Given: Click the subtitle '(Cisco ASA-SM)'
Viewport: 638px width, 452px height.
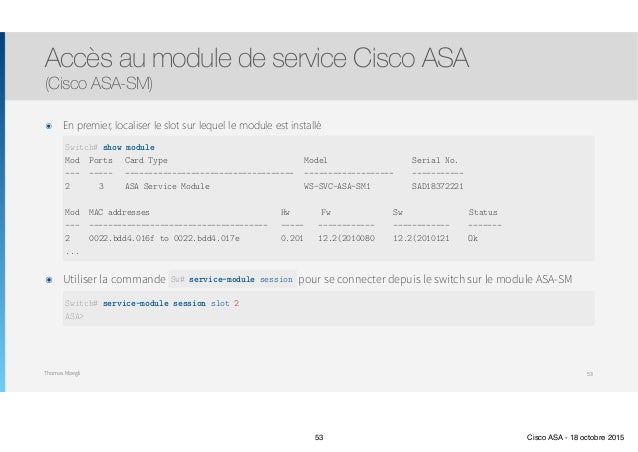Looking at the screenshot, I should [x=99, y=83].
